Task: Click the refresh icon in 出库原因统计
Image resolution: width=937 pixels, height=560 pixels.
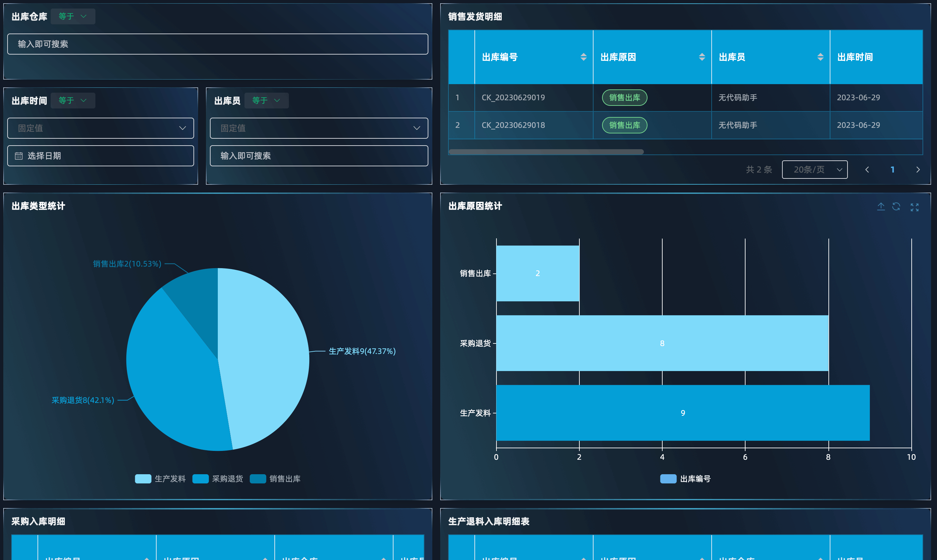Action: coord(896,206)
